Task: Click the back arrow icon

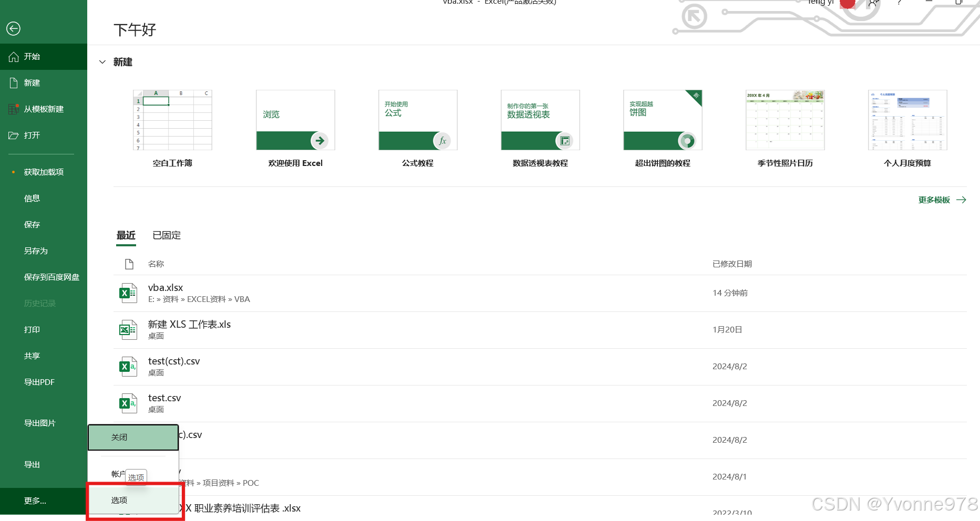Action: [14, 28]
